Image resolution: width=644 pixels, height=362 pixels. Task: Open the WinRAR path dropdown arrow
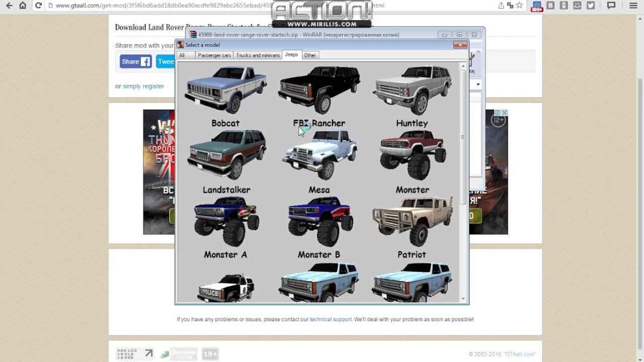click(478, 84)
